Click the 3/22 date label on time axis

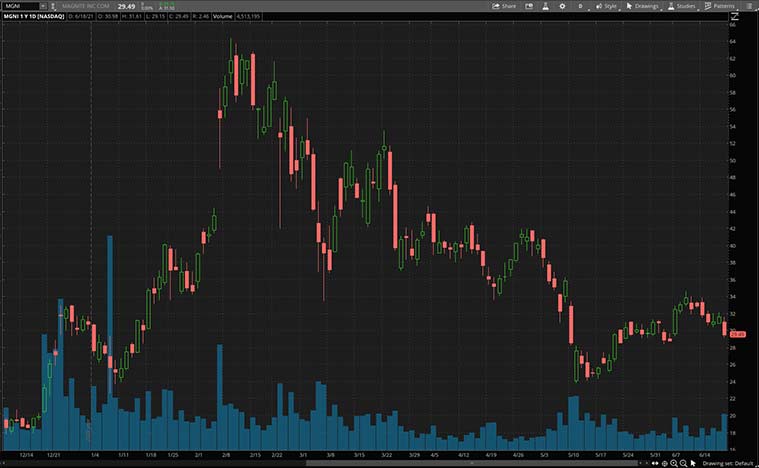pos(386,455)
